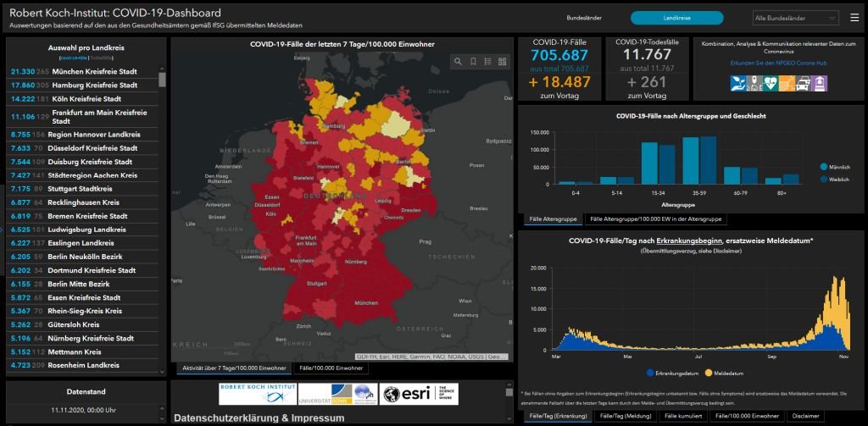This screenshot has height=426, width=868.
Task: Open the map bookmarks icon
Action: pos(473,62)
